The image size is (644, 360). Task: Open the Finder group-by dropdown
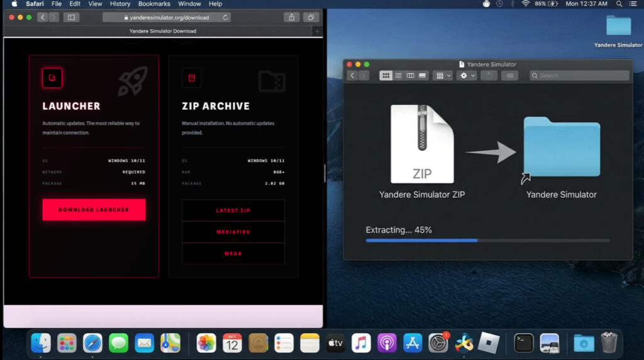point(443,76)
